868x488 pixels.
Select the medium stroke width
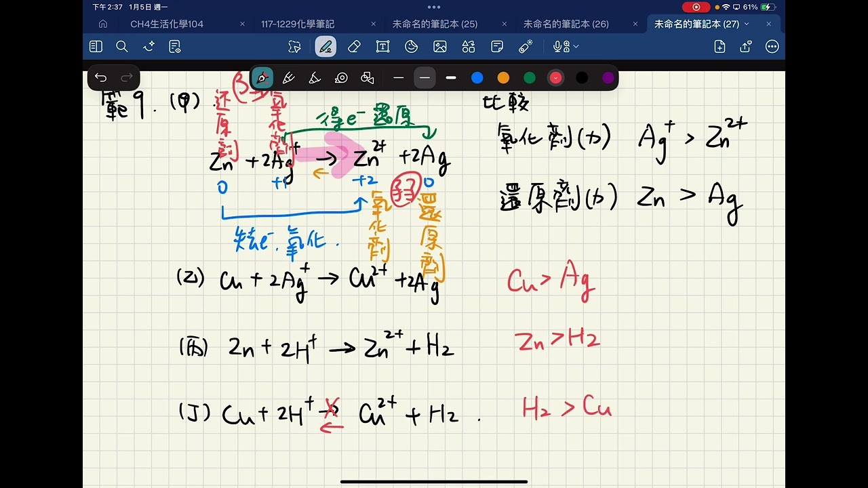(425, 78)
